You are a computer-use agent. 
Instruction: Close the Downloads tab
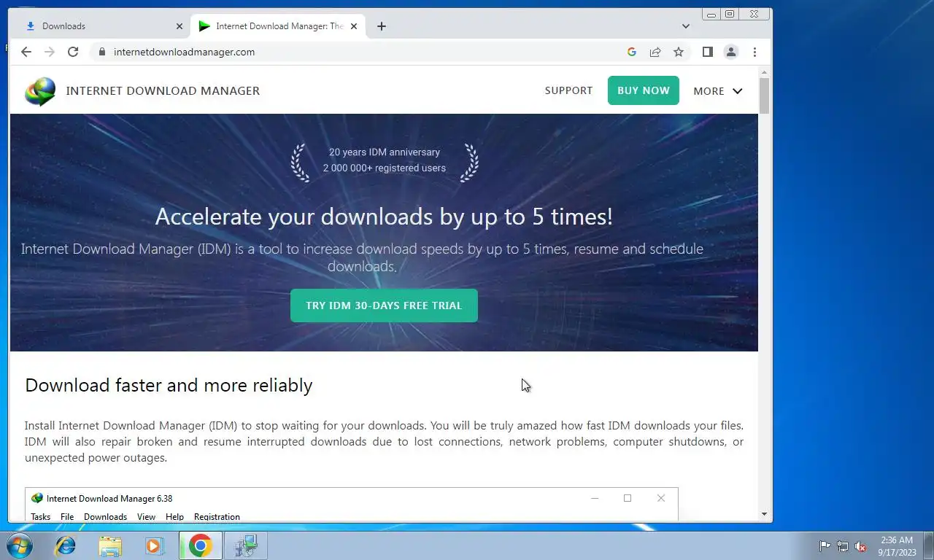180,26
